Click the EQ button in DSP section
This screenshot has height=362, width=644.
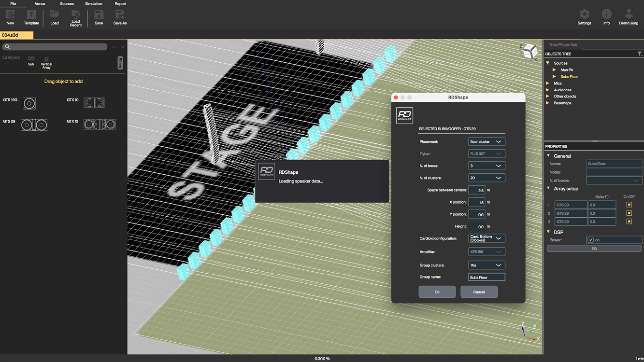[x=594, y=249]
